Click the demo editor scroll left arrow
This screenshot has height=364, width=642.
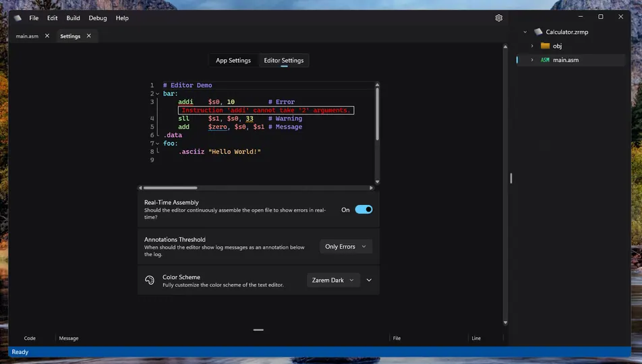tap(140, 188)
